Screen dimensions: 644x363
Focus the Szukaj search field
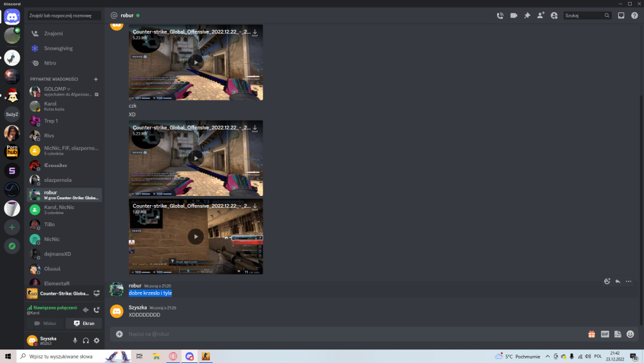(587, 15)
